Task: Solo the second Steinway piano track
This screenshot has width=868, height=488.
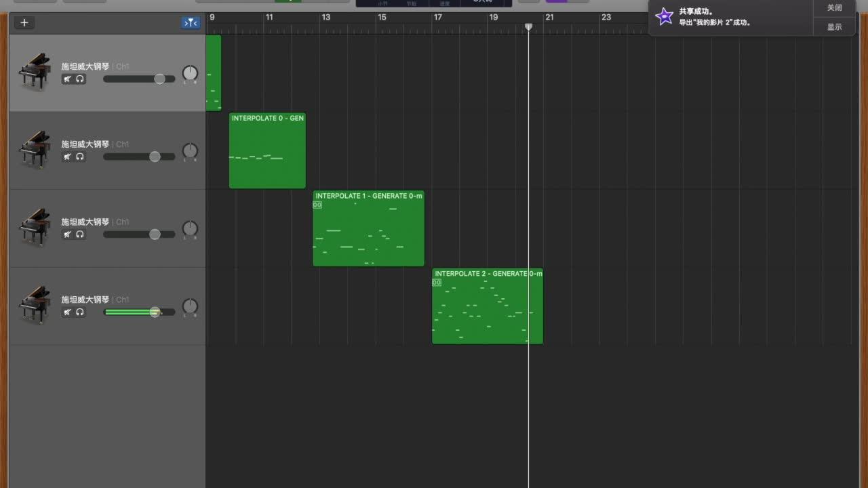Action: pyautogui.click(x=81, y=157)
